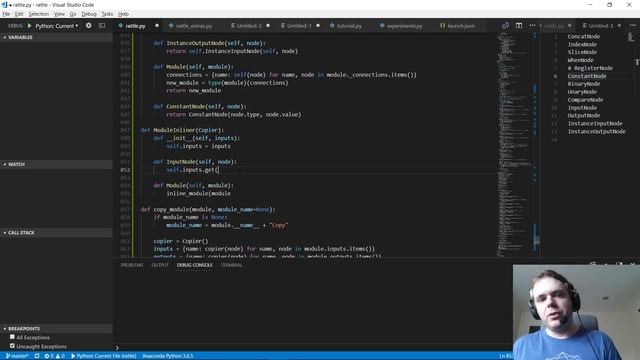Image resolution: width=640 pixels, height=360 pixels.
Task: Select the DEBUG CONSOLE panel tab
Action: [x=195, y=265]
